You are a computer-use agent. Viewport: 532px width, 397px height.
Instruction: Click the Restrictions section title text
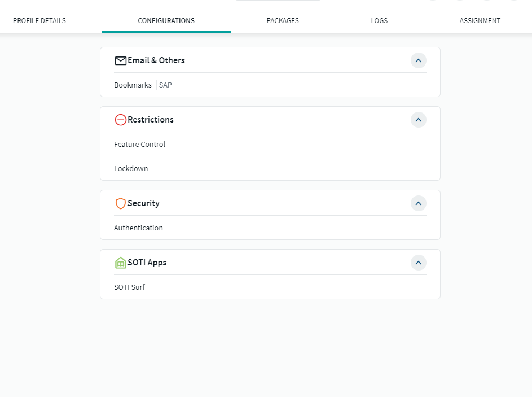coord(151,120)
